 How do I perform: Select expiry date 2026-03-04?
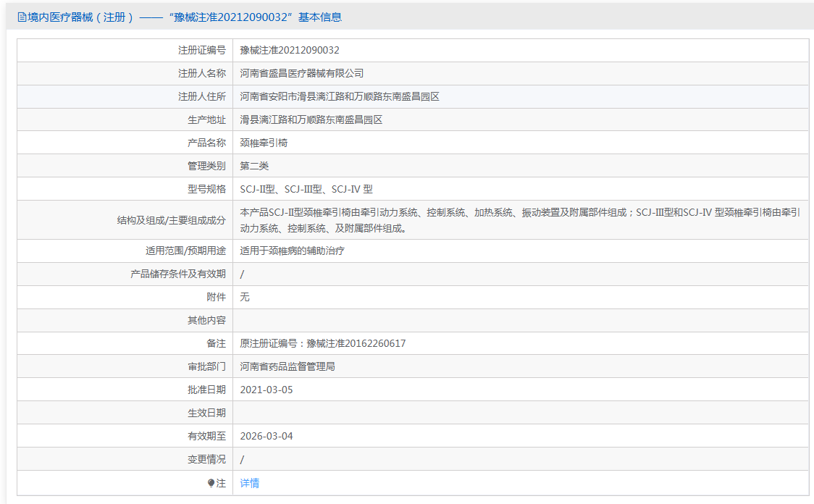(x=267, y=437)
